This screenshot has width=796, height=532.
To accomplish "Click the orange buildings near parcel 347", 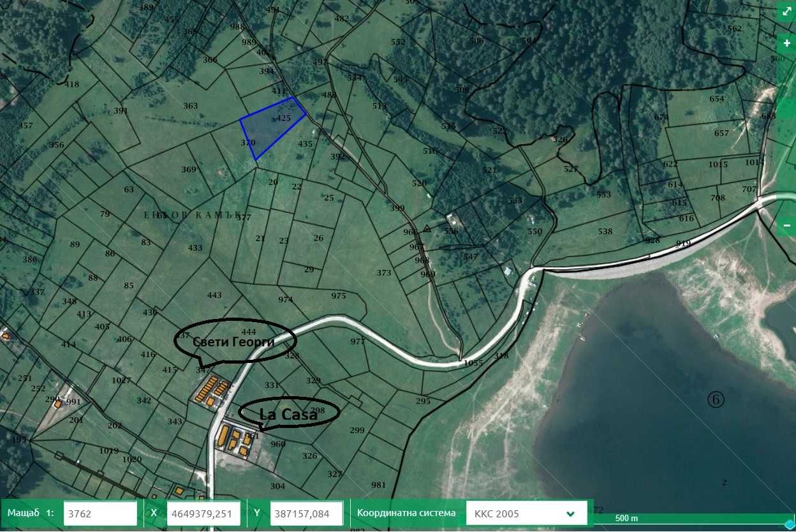I will pyautogui.click(x=213, y=390).
